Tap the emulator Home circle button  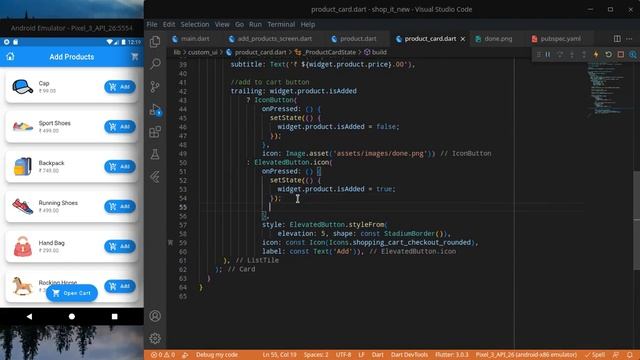72,316
